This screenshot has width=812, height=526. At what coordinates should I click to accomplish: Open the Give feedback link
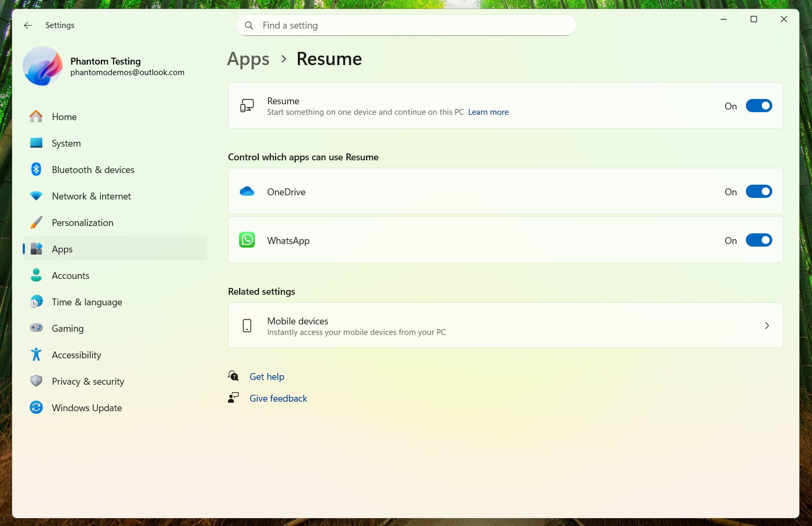tap(278, 398)
